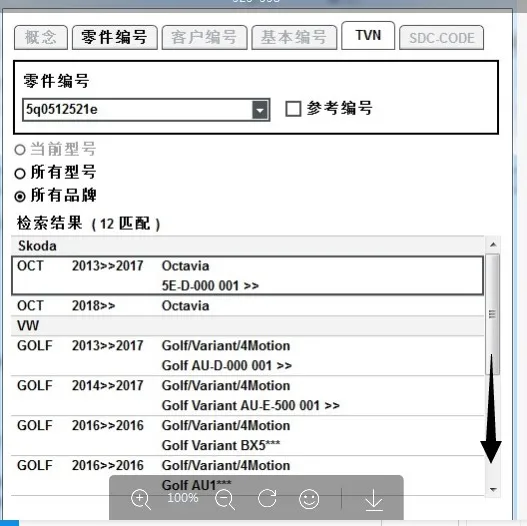
Task: Switch to the SDC-CODE tab
Action: tap(441, 37)
